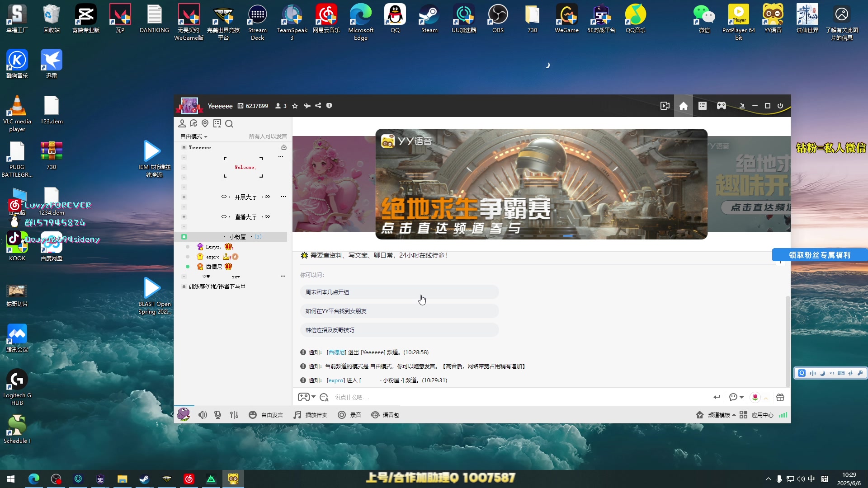Click the airplane jump icon in title bar
The image size is (868, 488).
click(x=307, y=106)
